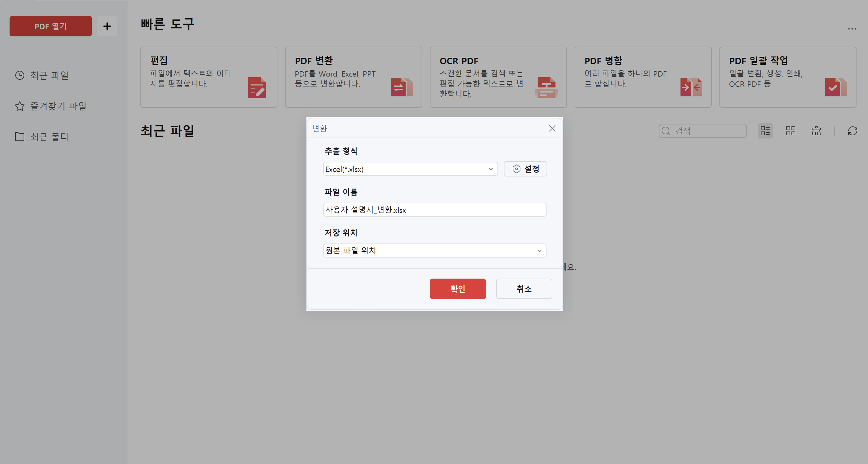Clear recent files with the broom icon
868x464 pixels.
point(816,131)
